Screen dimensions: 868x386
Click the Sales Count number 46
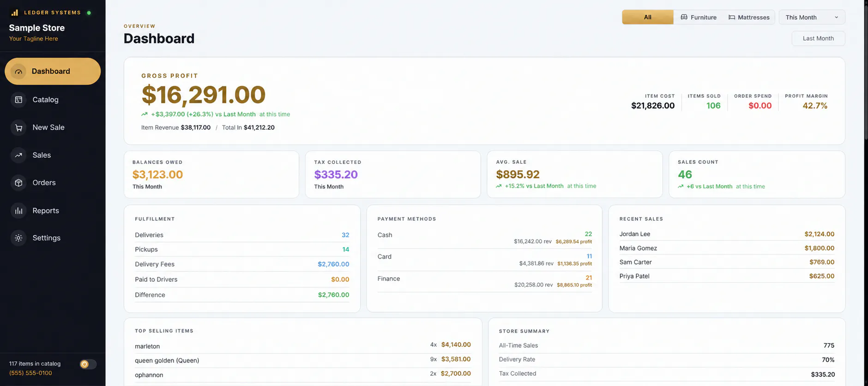685,174
